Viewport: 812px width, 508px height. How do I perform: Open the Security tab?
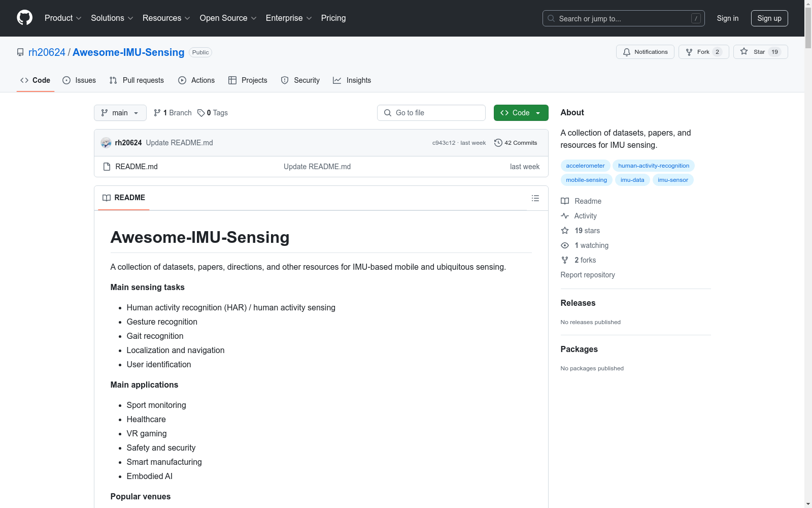click(300, 80)
